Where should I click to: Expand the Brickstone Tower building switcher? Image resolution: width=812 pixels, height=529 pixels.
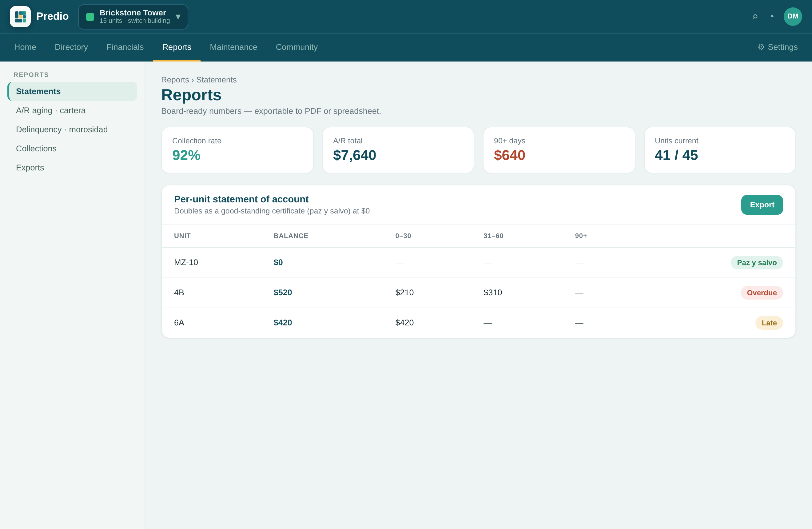tap(133, 17)
